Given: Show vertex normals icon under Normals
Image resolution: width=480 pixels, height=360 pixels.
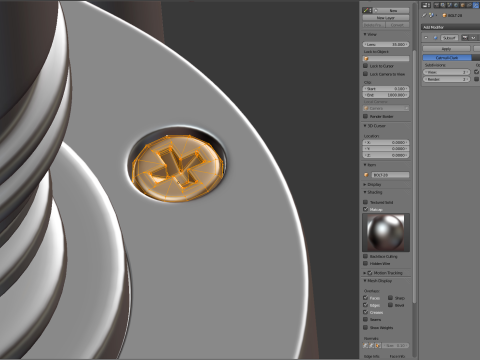Looking at the screenshot, I should tap(366, 346).
